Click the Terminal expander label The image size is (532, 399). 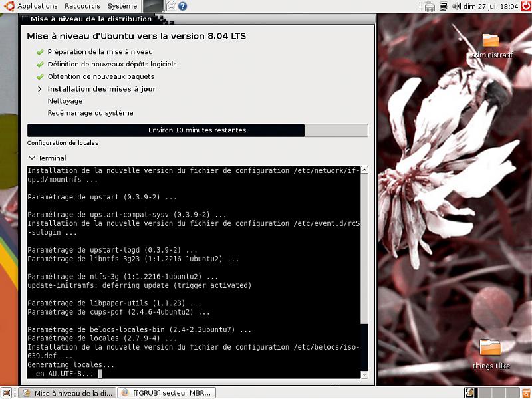click(52, 158)
